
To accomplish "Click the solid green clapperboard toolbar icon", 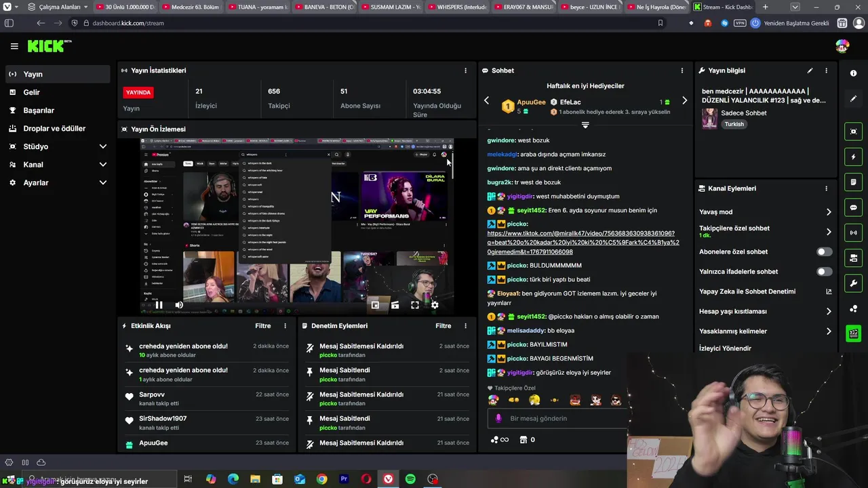I will [x=853, y=333].
